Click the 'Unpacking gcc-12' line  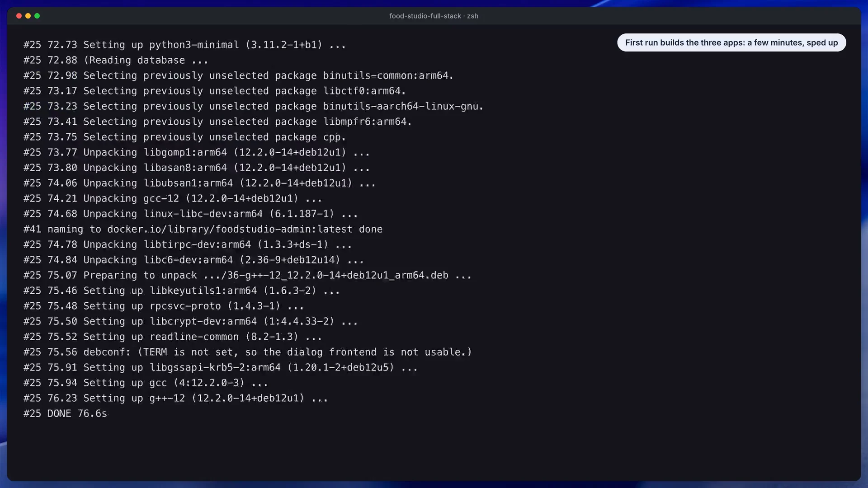(173, 198)
